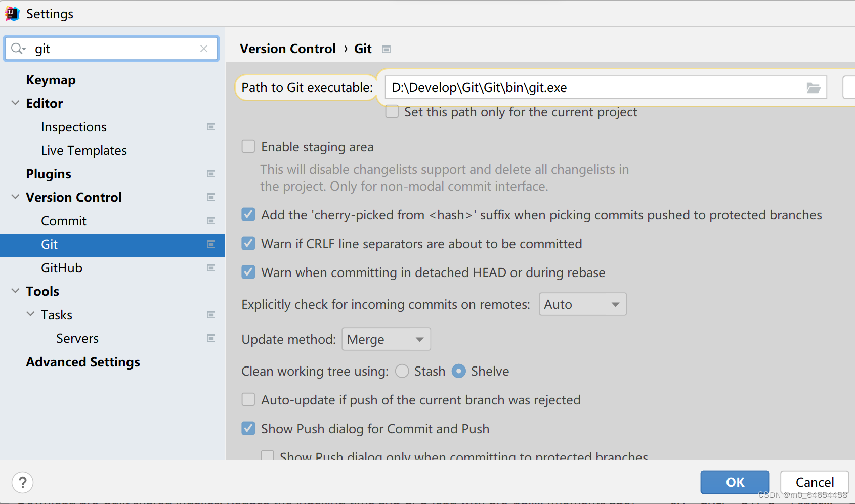Select Servers under Tasks

(77, 338)
